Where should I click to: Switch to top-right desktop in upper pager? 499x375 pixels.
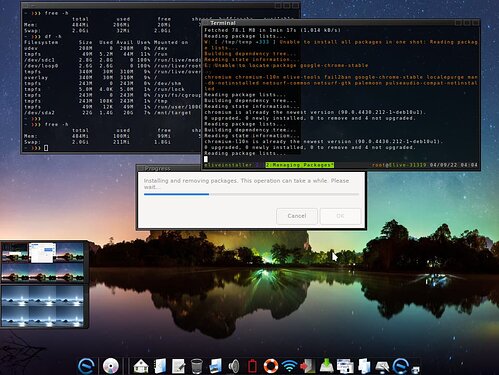click(70, 252)
